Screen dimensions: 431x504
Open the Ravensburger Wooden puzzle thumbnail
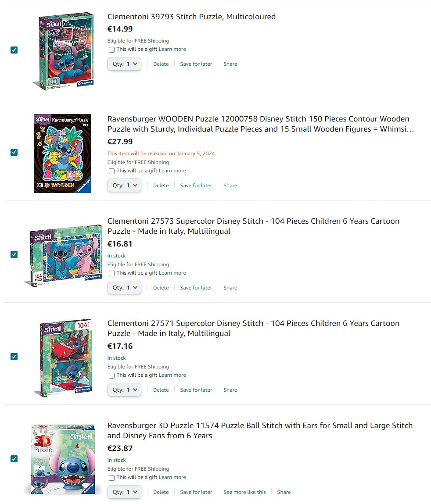coord(62,154)
